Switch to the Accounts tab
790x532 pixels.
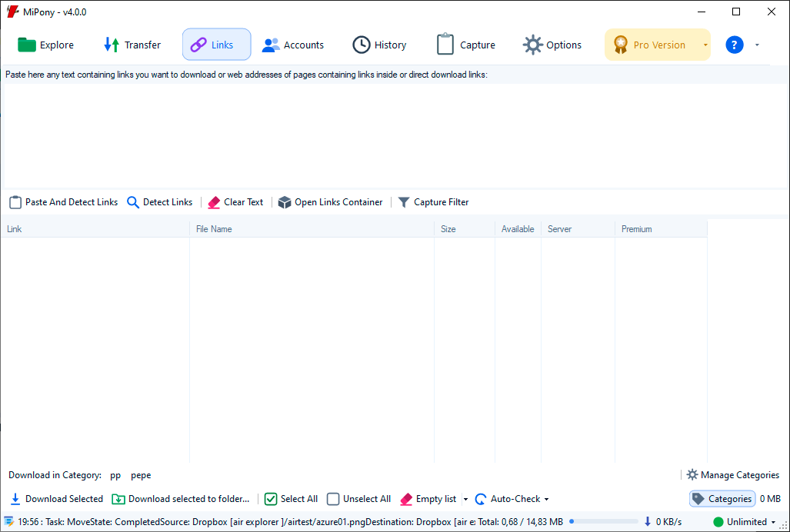coord(293,45)
